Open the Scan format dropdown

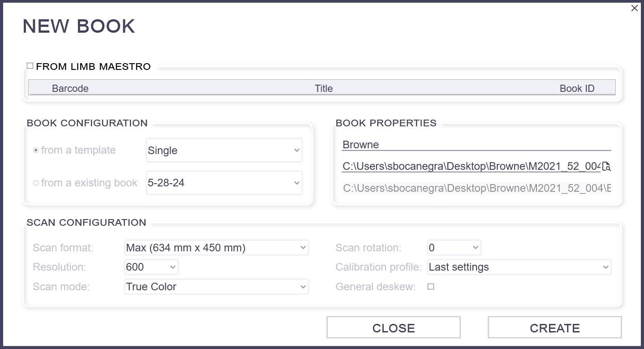point(216,247)
